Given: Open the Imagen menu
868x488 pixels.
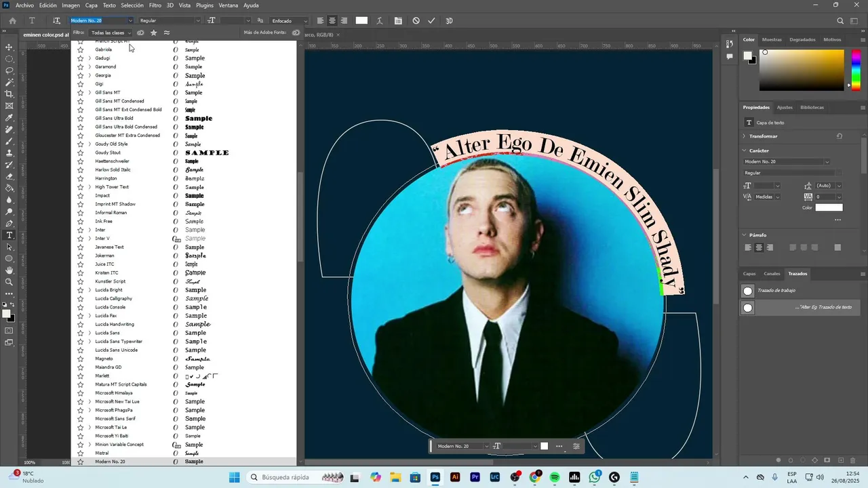Looking at the screenshot, I should pyautogui.click(x=71, y=5).
